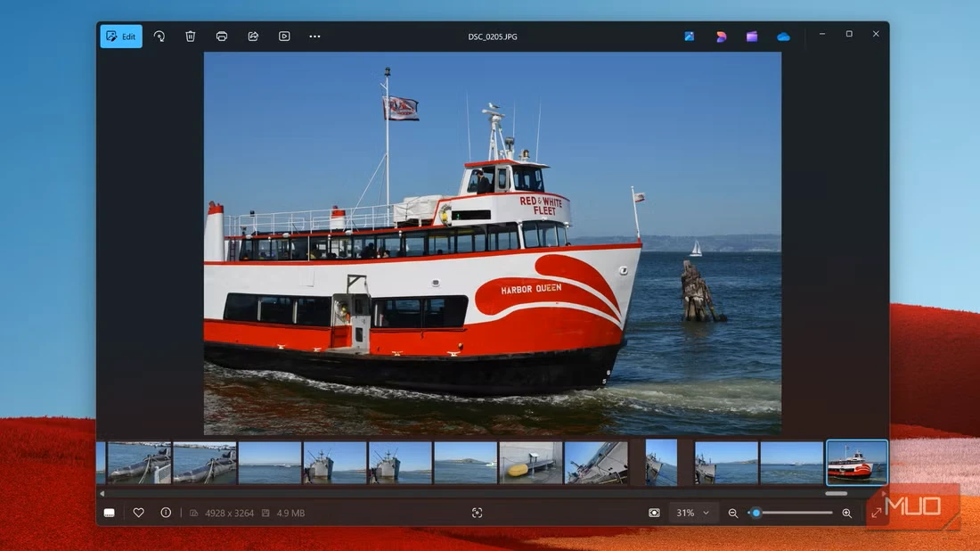Click the zoom slider track

[x=797, y=513]
